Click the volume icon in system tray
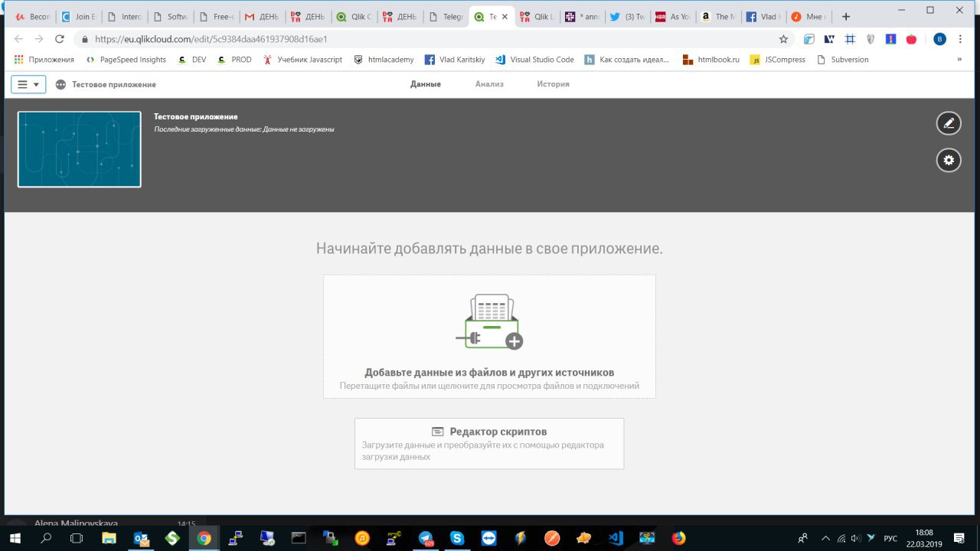 [855, 538]
